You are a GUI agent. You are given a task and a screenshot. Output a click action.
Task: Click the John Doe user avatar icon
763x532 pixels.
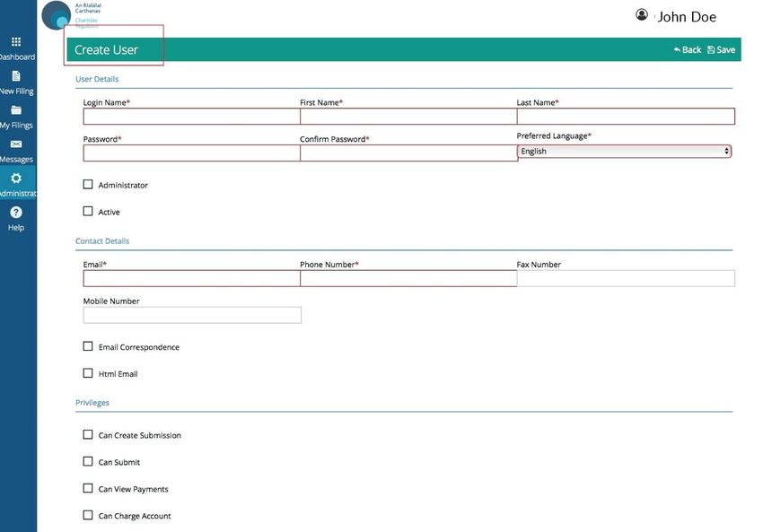click(642, 14)
